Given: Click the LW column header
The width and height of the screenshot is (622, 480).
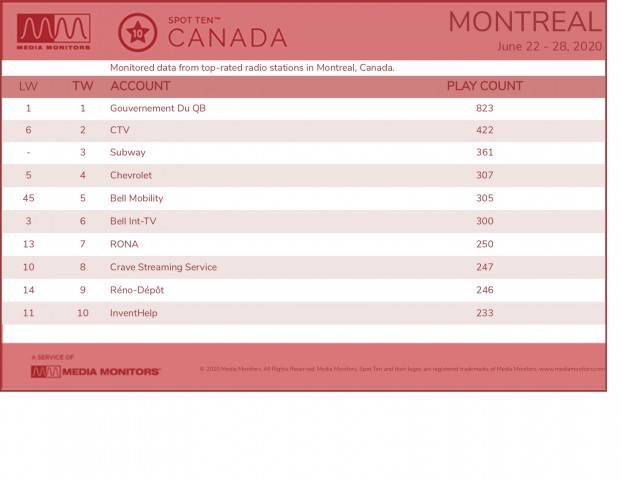Looking at the screenshot, I should tap(28, 86).
